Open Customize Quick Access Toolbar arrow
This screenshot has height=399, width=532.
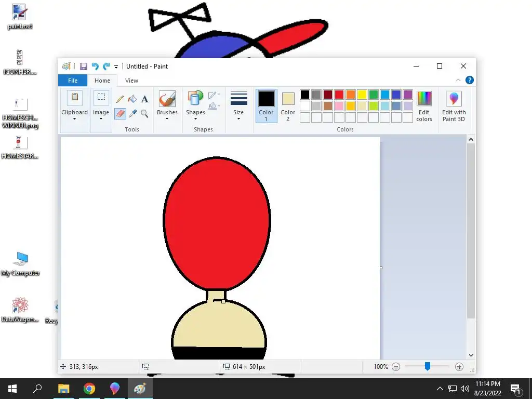[116, 67]
